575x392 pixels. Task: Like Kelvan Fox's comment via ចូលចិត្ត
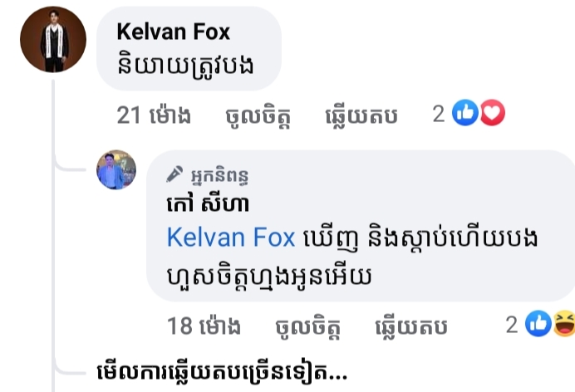258,116
